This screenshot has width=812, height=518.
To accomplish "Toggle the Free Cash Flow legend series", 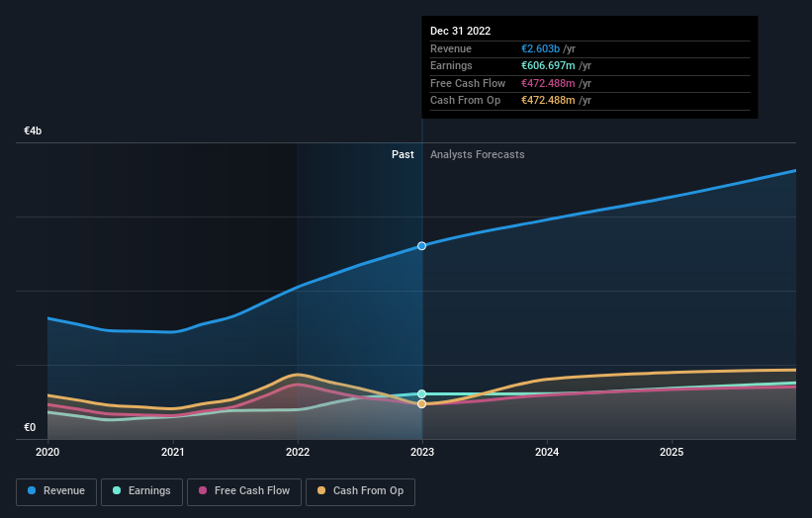I will pyautogui.click(x=244, y=491).
